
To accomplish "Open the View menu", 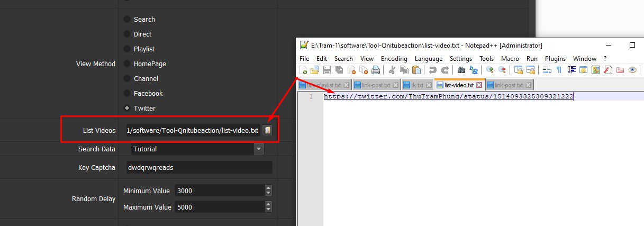I will tap(367, 59).
